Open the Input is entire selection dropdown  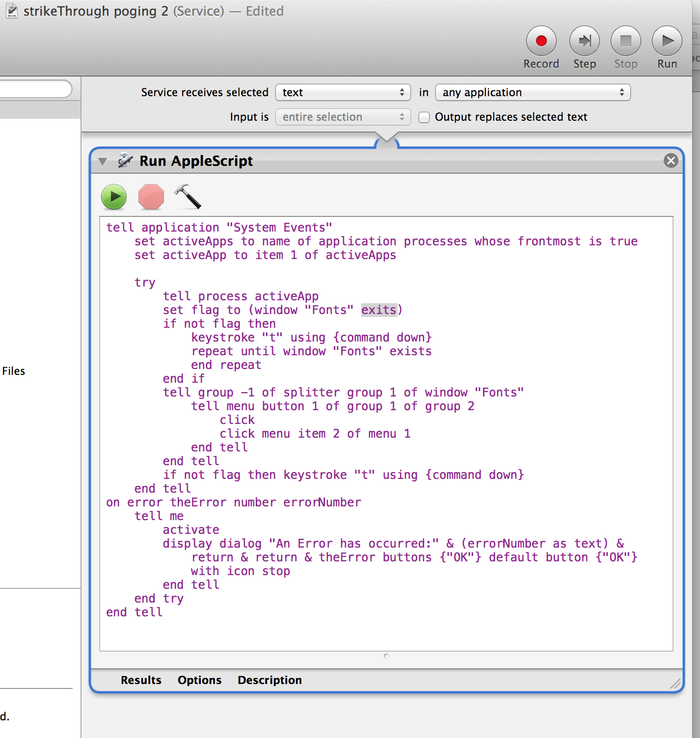click(343, 117)
